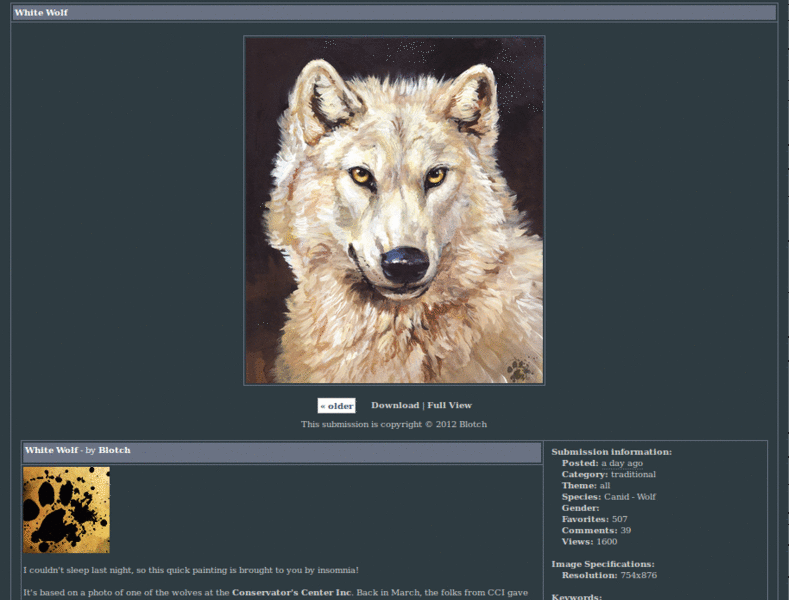This screenshot has height=600, width=800.
Task: Download the White Wolf submission
Action: tap(395, 405)
